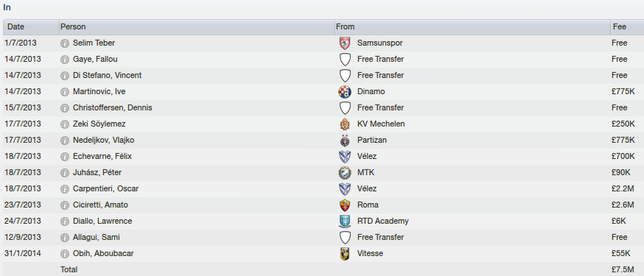Image resolution: width=644 pixels, height=276 pixels.
Task: Select the Zeki Söylemez row
Action: 322,124
